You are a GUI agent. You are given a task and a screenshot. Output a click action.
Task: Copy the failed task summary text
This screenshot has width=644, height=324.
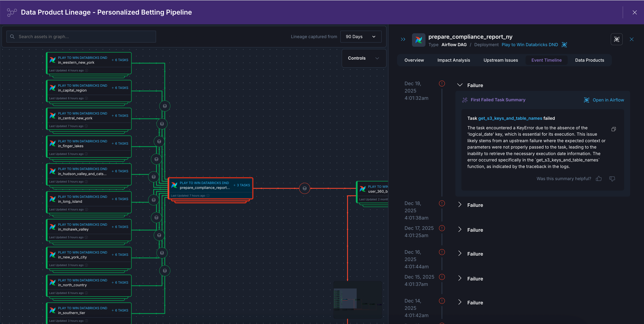click(614, 129)
